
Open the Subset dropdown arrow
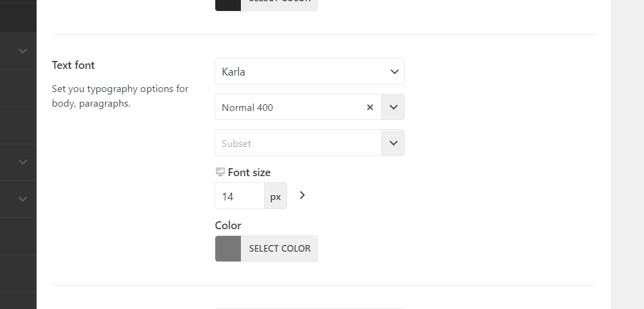point(393,143)
